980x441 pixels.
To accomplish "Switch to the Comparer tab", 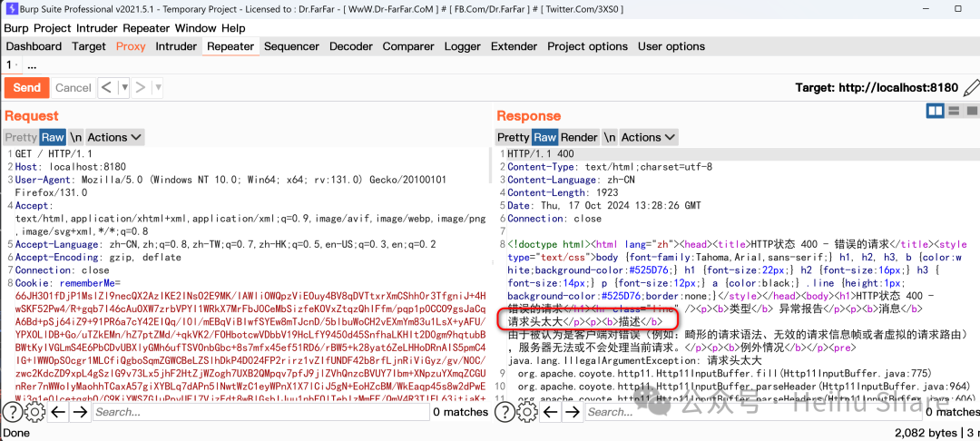I will 408,46.
